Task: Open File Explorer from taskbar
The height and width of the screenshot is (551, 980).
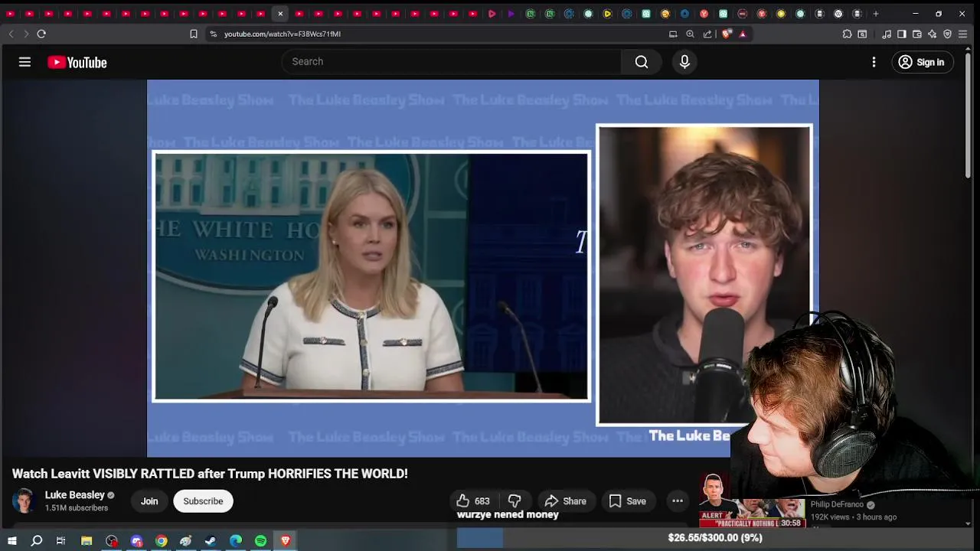Action: [x=87, y=541]
